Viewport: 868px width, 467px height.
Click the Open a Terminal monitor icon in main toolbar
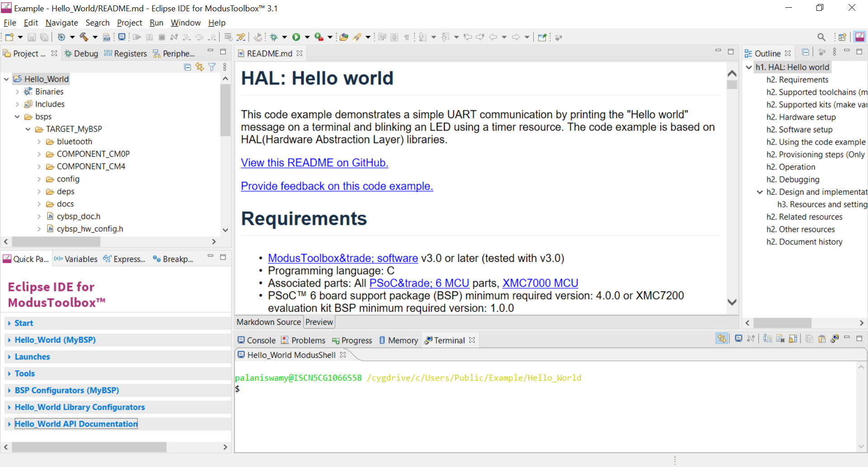click(122, 37)
